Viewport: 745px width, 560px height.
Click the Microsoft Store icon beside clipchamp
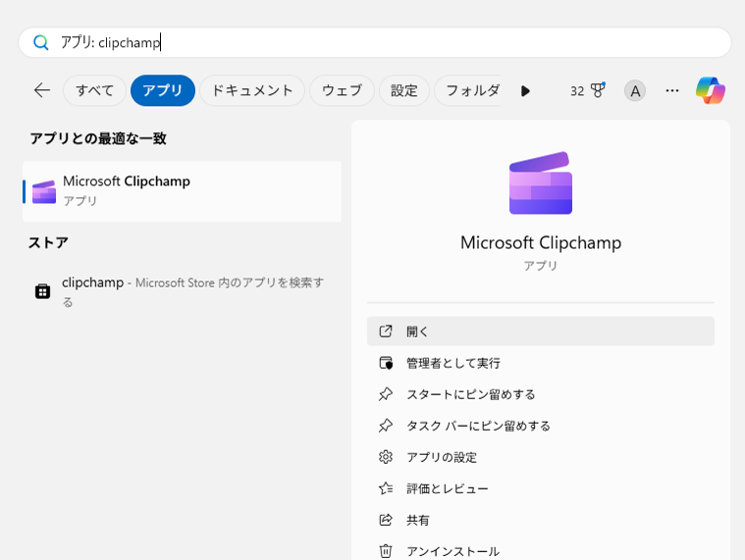(x=42, y=291)
